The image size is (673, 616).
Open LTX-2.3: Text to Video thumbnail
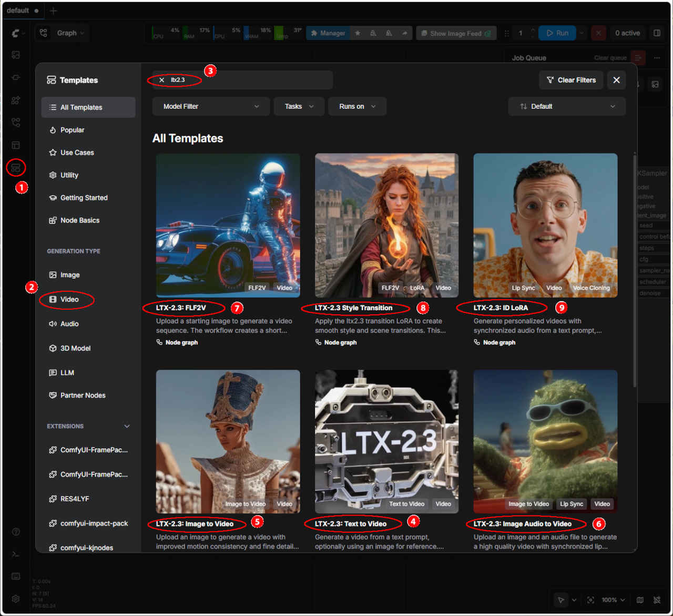(x=386, y=441)
